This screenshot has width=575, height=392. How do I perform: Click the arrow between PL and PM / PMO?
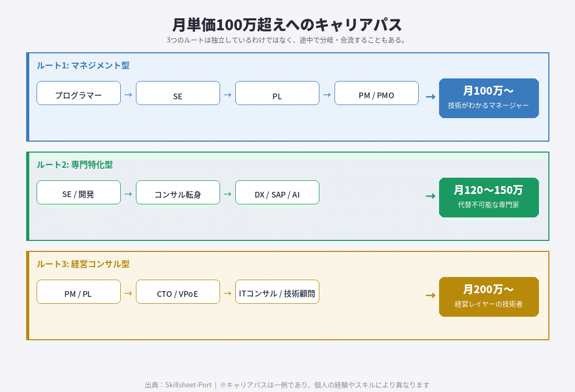[327, 95]
